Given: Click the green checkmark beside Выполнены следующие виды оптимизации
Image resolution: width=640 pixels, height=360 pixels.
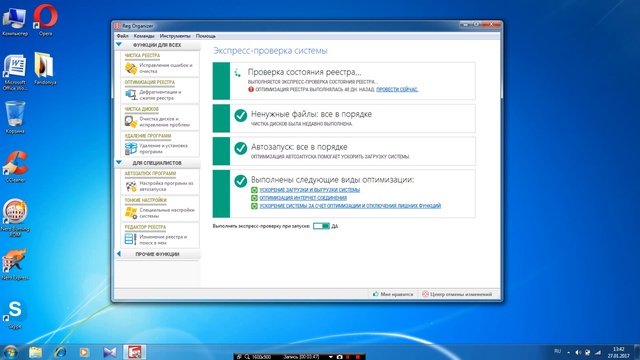Looking at the screenshot, I should point(241,181).
